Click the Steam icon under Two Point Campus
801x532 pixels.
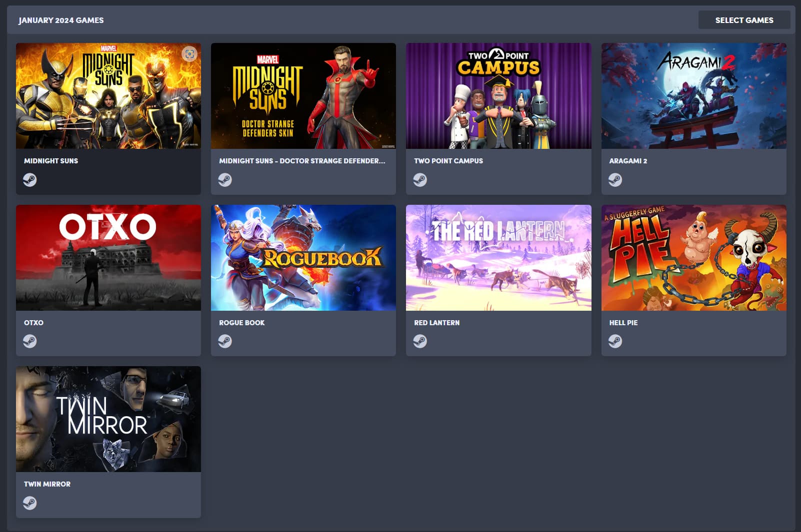point(420,180)
